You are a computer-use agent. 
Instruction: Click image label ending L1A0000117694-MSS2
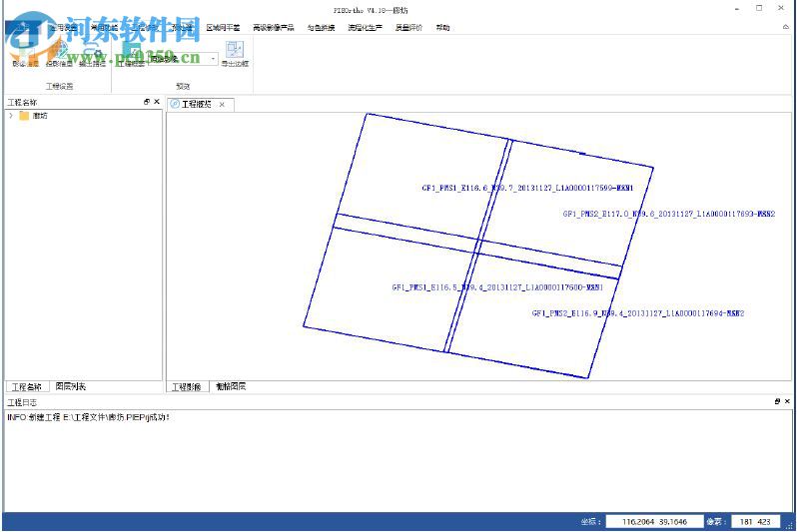(x=638, y=313)
